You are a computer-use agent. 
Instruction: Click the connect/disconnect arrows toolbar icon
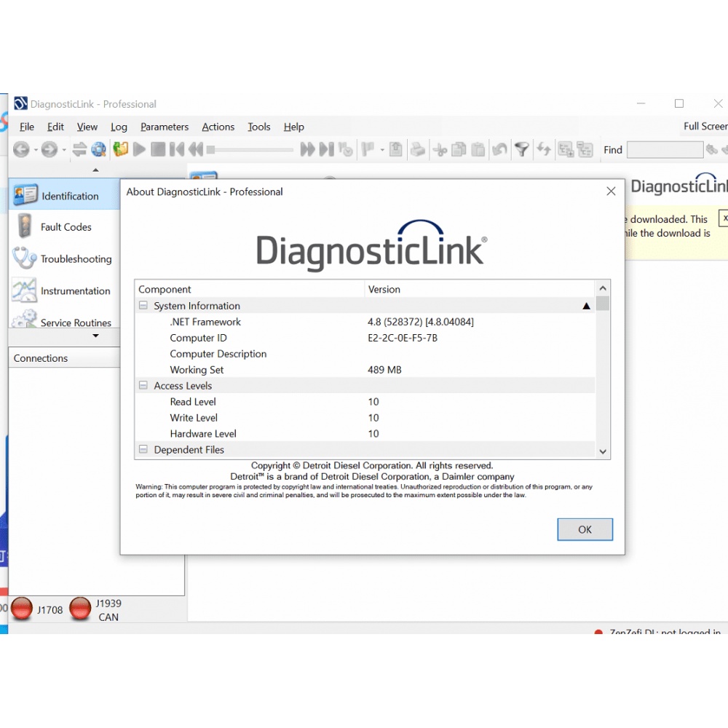(x=79, y=149)
